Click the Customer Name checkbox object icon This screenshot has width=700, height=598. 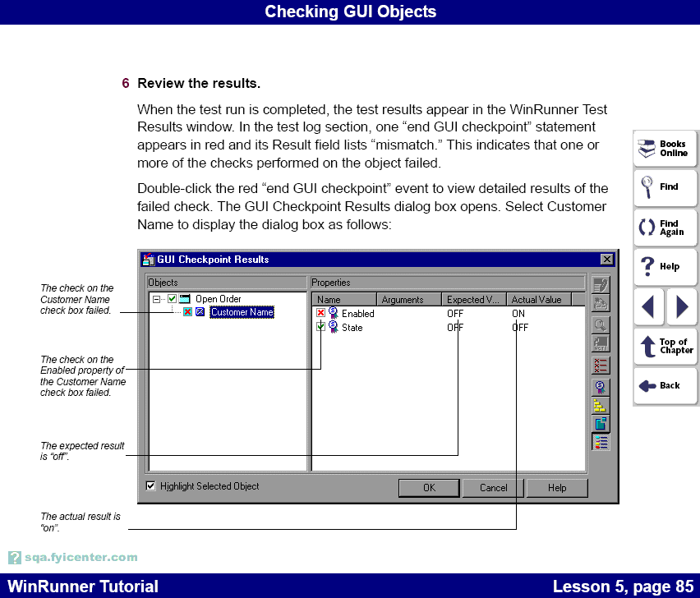point(200,312)
